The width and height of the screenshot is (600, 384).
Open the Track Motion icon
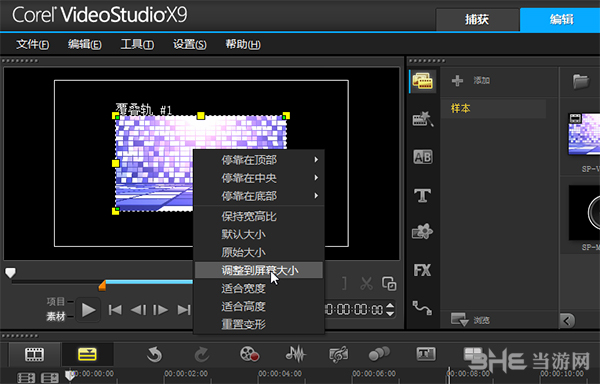point(379,354)
